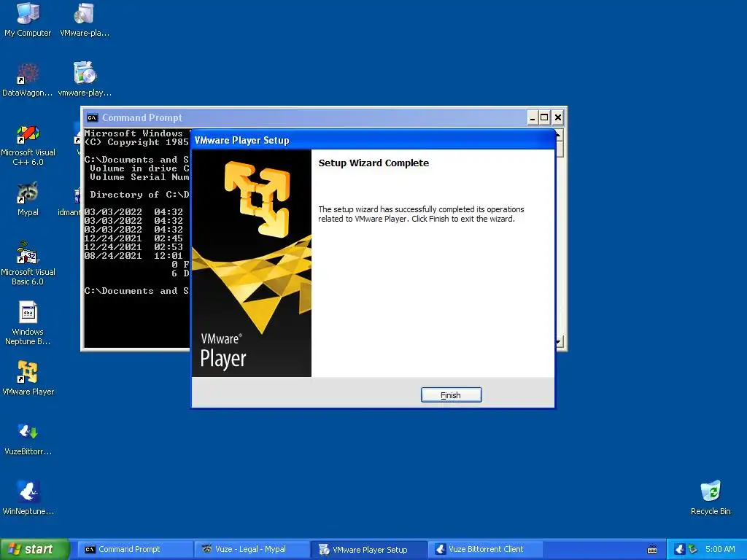The image size is (747, 560).
Task: Select Microsoft Visual Basic 6.0 shortcut
Action: 28,263
